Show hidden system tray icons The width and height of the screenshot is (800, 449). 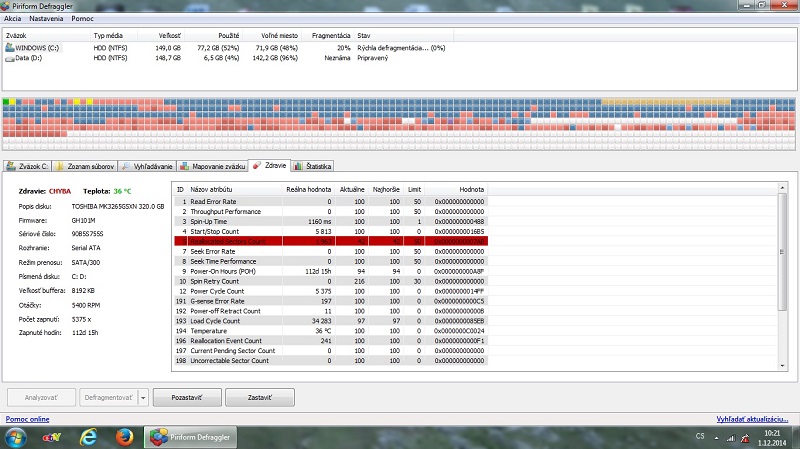tap(716, 438)
